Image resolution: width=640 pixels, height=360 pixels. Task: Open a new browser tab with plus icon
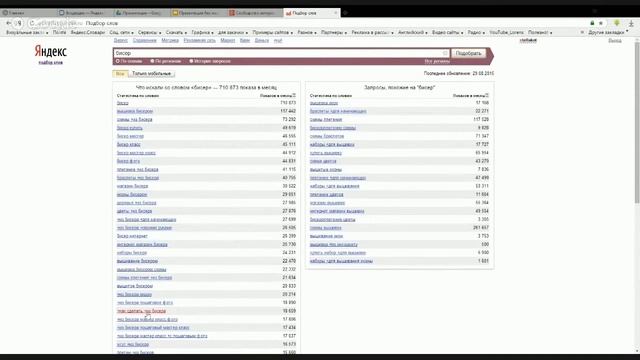tap(345, 13)
